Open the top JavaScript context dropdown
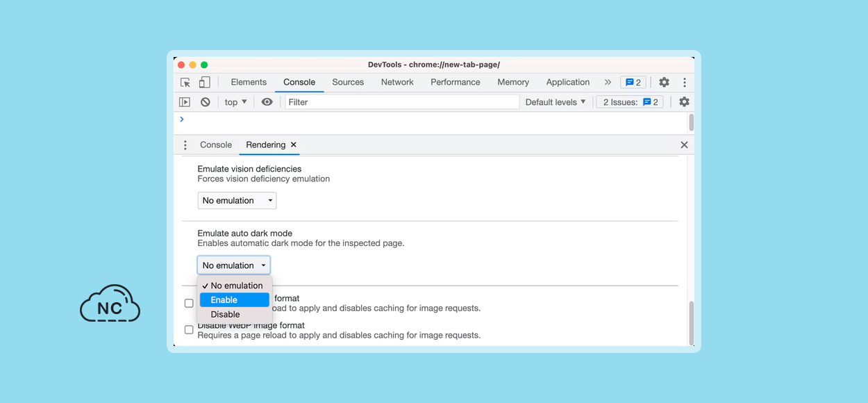868x403 pixels. (236, 102)
